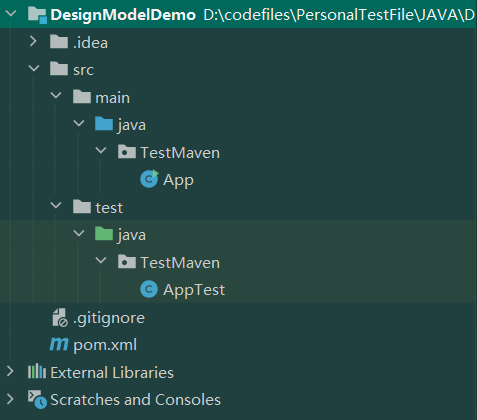
Task: Select TestMaven package under test java
Action: point(180,263)
